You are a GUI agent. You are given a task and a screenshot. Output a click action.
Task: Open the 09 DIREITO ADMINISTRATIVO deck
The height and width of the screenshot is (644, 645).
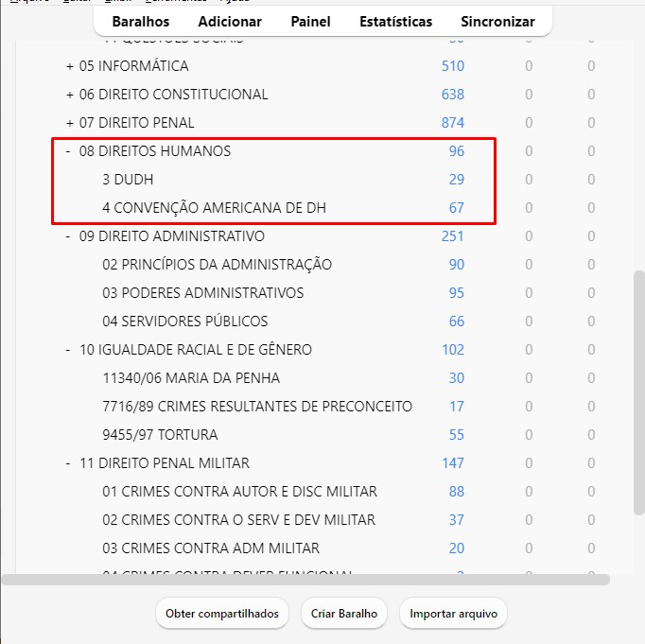pos(171,236)
